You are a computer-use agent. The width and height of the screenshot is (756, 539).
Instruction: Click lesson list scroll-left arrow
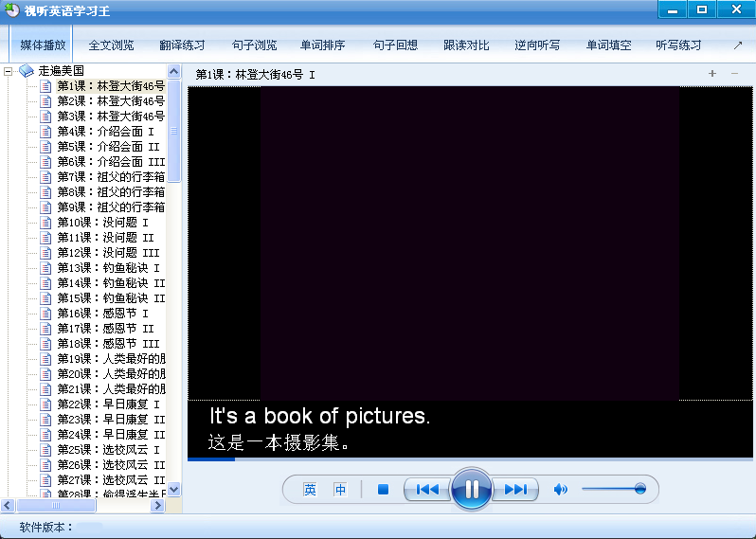8,505
